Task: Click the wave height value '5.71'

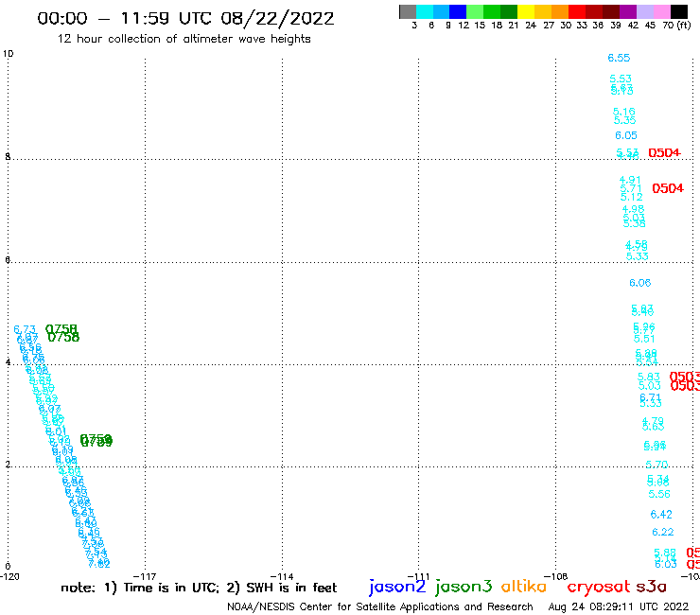Action: click(631, 188)
